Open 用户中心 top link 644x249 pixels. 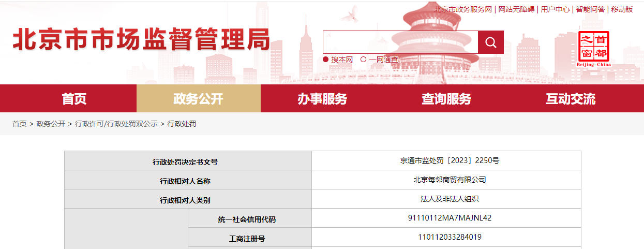tap(556, 9)
